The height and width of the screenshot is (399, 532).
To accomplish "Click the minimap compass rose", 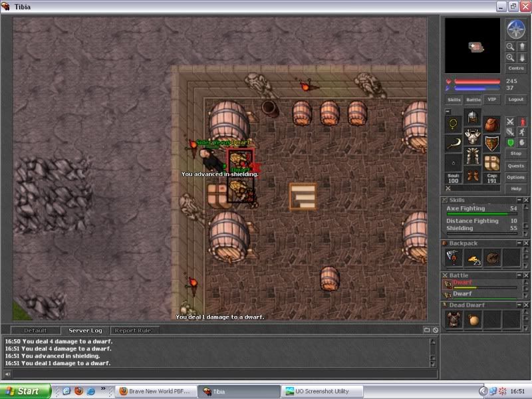I will [x=516, y=29].
